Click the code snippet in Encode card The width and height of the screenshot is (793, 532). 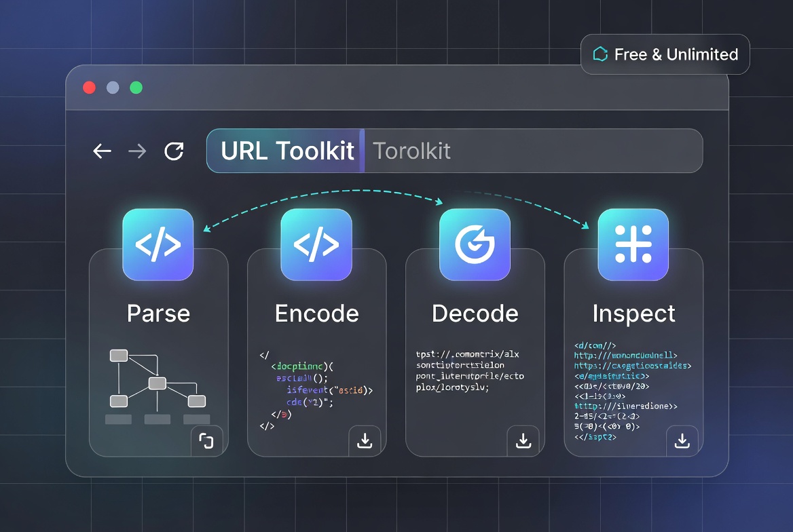coord(316,390)
